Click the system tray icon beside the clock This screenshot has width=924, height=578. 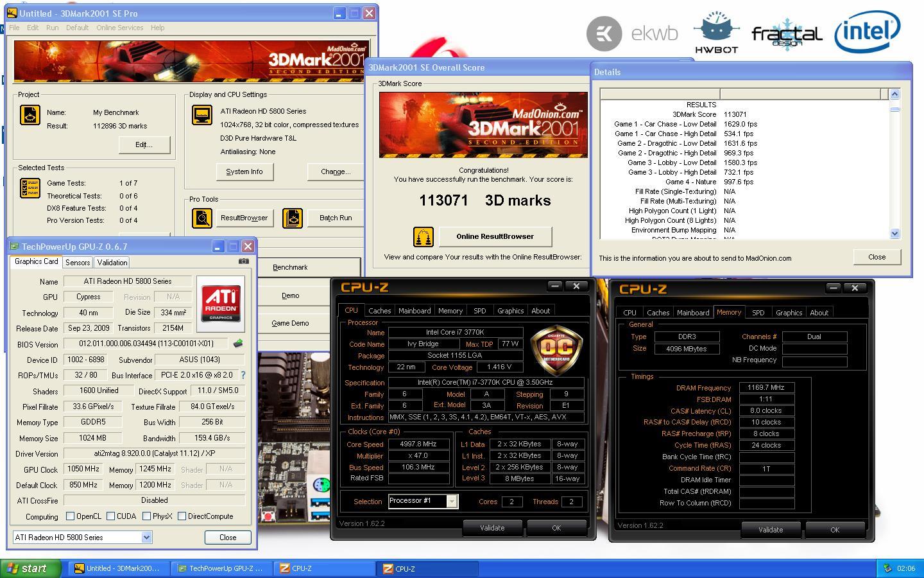(x=888, y=568)
